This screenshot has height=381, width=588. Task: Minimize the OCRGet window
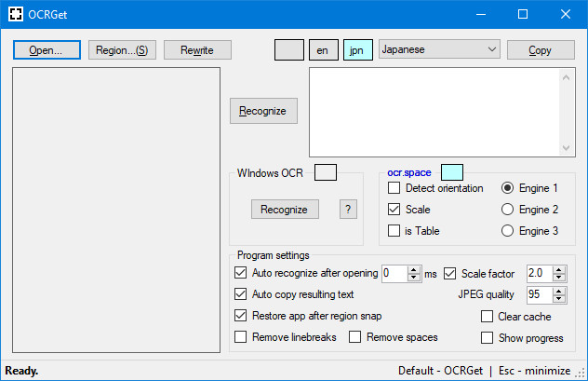pyautogui.click(x=481, y=14)
